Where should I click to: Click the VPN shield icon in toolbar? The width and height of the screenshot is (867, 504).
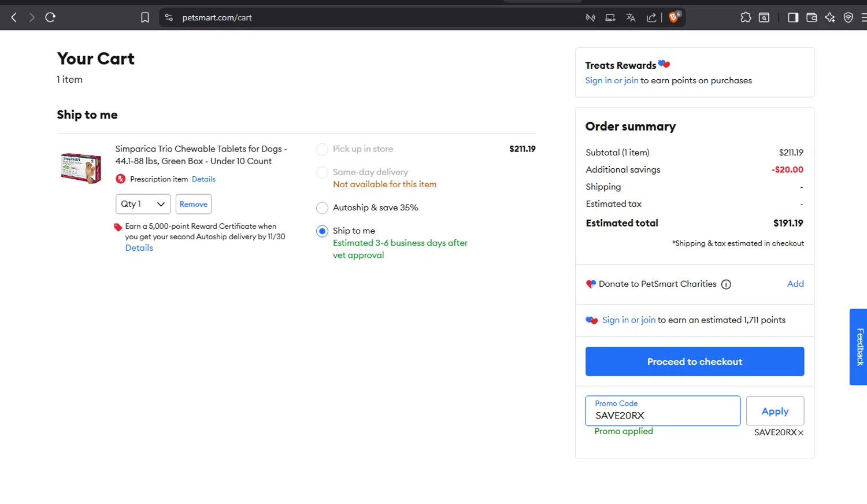point(848,17)
